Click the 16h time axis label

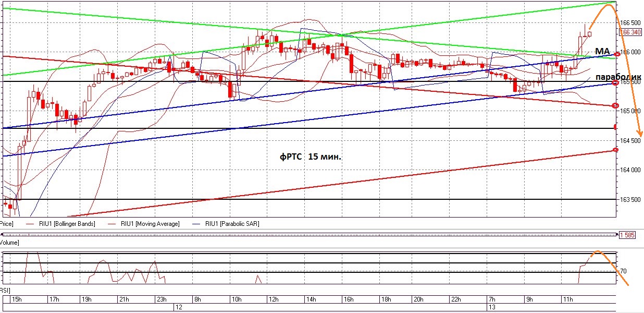348,299
